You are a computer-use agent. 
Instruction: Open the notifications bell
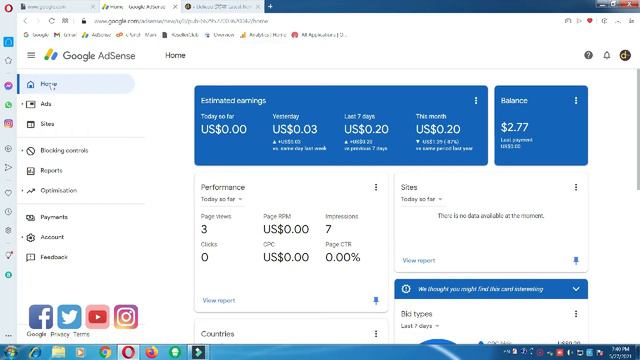coord(607,55)
